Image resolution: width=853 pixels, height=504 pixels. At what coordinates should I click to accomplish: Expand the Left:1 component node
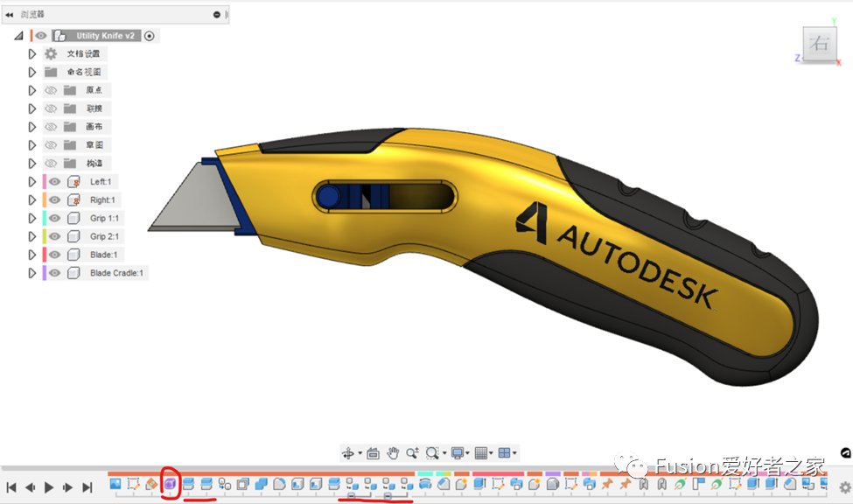click(x=32, y=182)
